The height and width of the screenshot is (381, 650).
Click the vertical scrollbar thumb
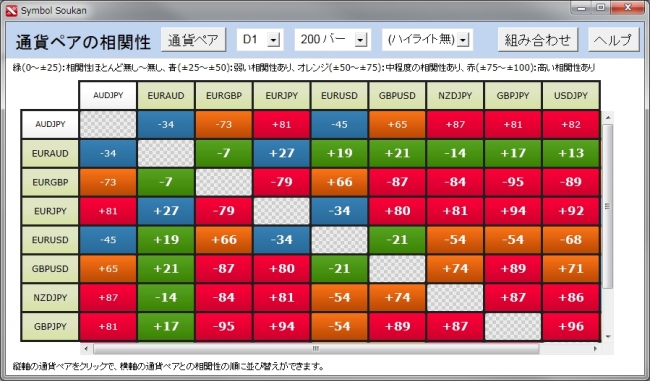tap(608, 206)
